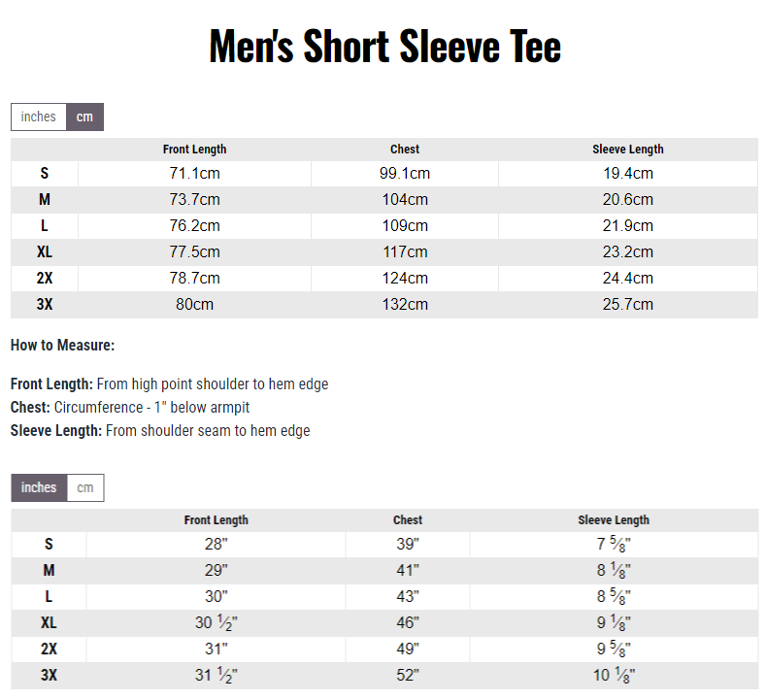This screenshot has height=700, width=766.
Task: Select the 49" chest value
Action: coord(408,650)
